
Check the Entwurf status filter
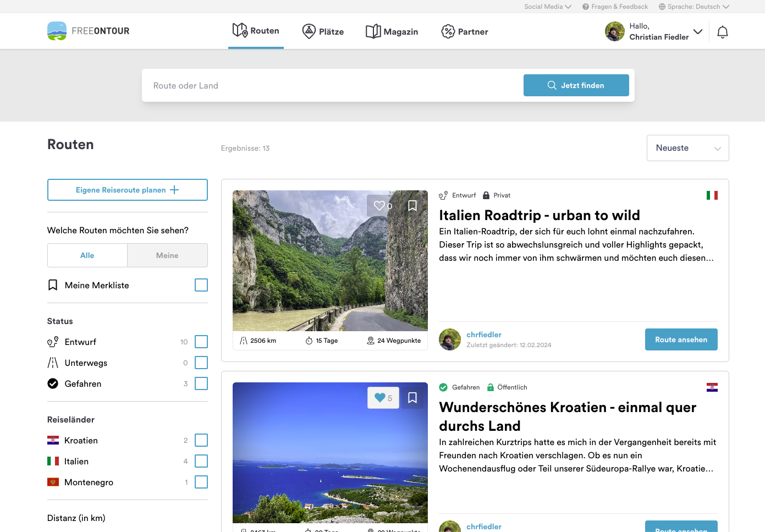coord(201,342)
